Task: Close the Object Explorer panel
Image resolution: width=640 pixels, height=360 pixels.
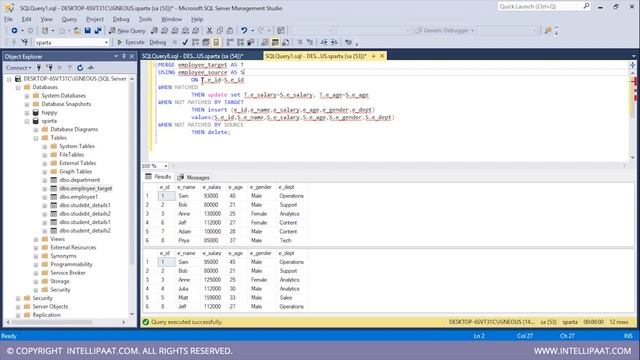Action: tap(132, 56)
